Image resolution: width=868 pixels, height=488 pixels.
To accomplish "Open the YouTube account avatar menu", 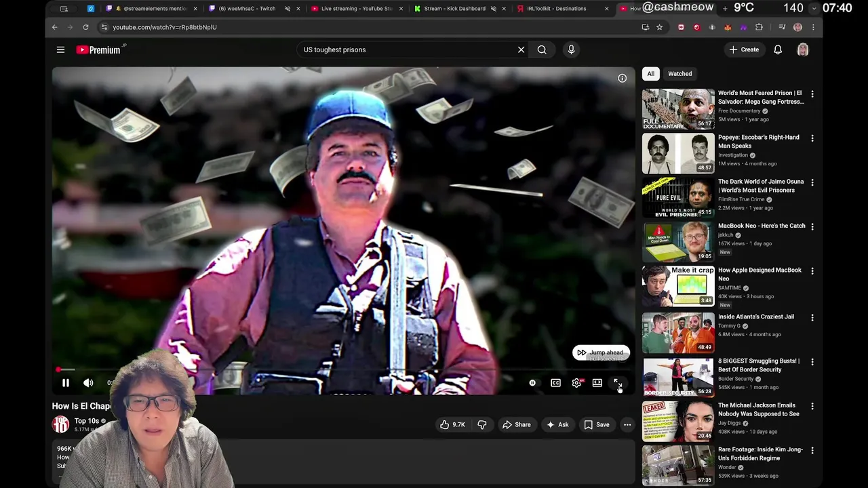I will [803, 49].
